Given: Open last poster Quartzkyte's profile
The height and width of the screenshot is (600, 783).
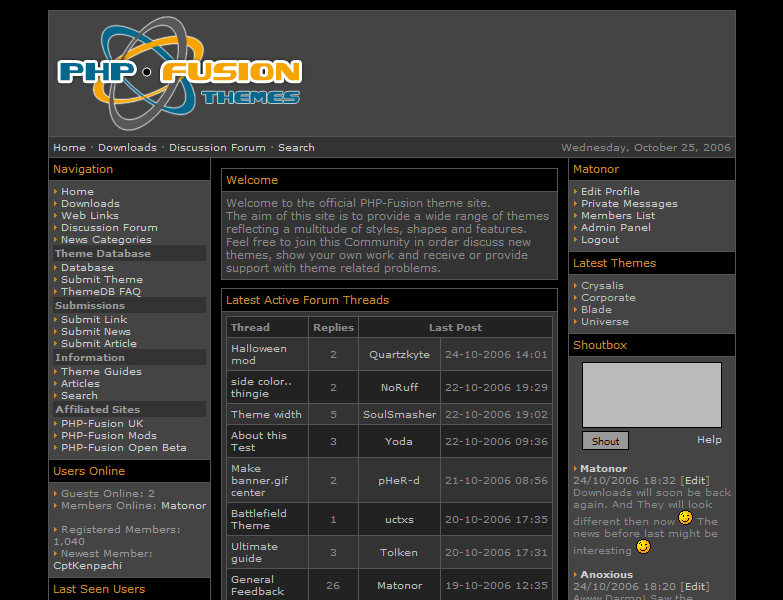Looking at the screenshot, I should click(399, 354).
